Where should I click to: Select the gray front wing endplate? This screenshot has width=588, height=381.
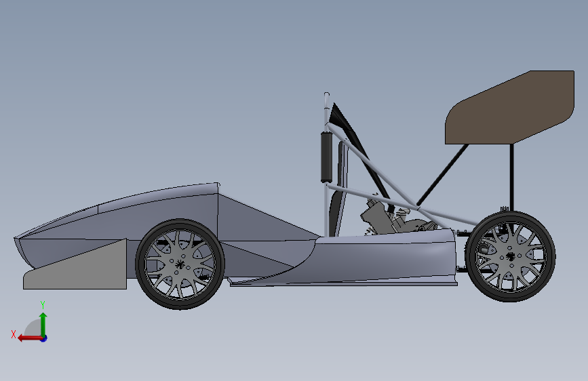pos(75,264)
